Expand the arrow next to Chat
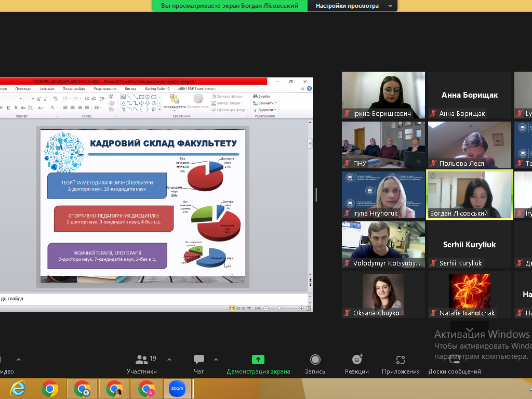 coord(216,360)
